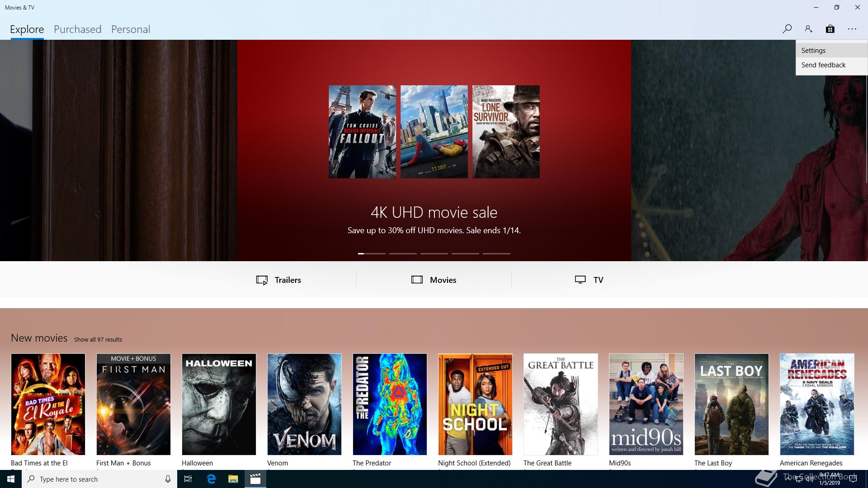Click the Trailers screen icon
Viewport: 868px width, 488px height.
pos(262,280)
